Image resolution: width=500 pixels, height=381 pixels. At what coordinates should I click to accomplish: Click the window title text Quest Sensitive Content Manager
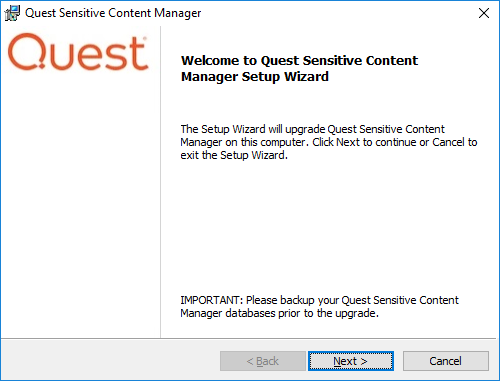click(x=113, y=13)
